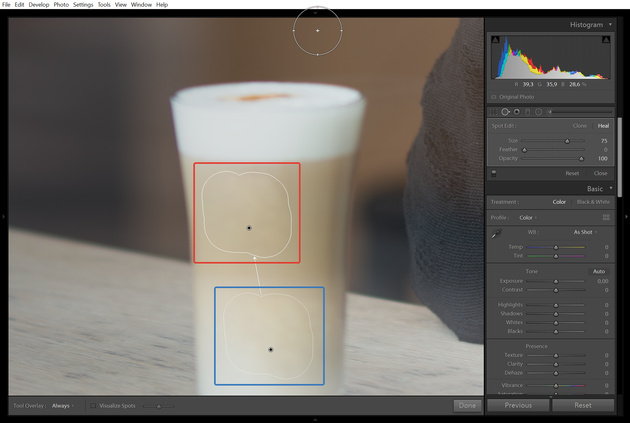Click the Shadows slider handle
630x423 pixels.
point(556,314)
